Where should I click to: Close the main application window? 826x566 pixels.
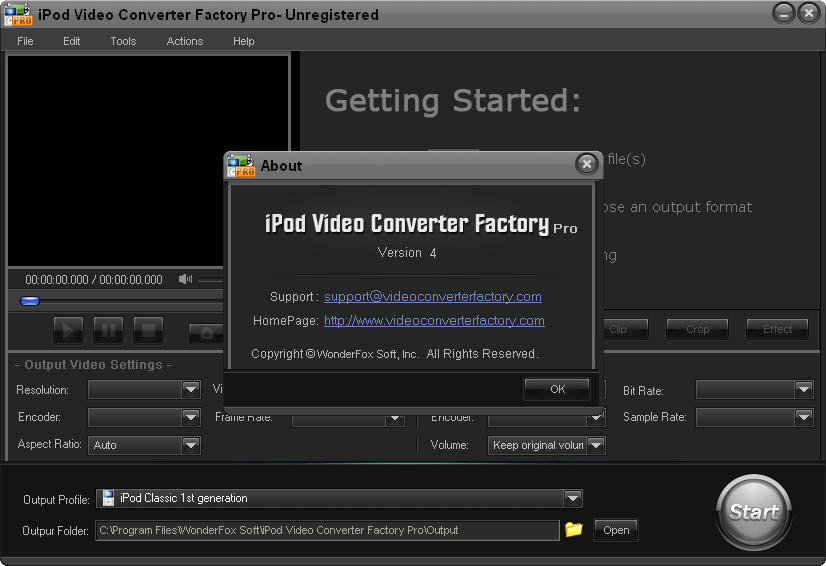(809, 13)
